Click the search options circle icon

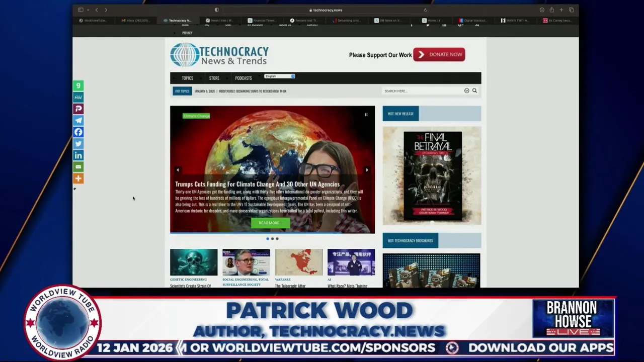tap(466, 90)
